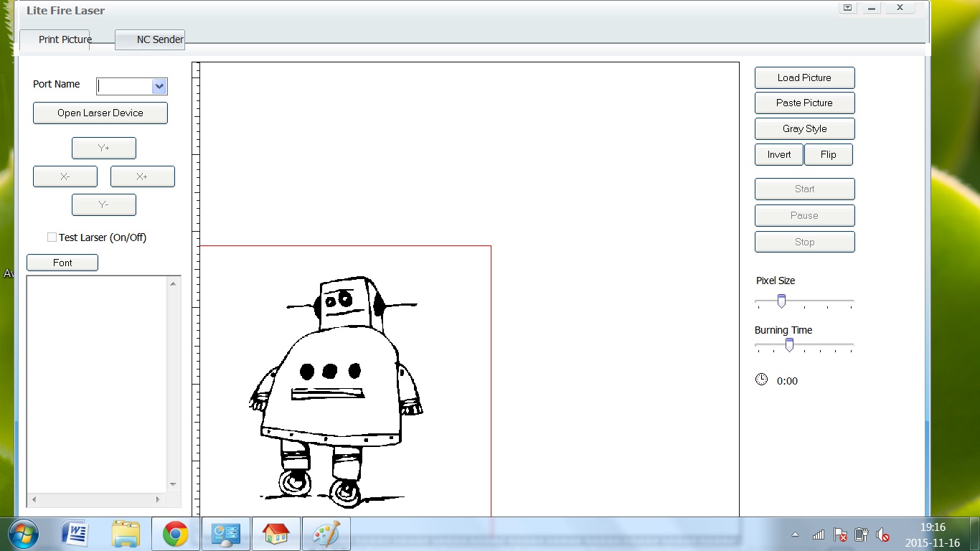The height and width of the screenshot is (551, 980).
Task: Enable the Test Larser (On/Off) checkbox
Action: click(x=52, y=237)
